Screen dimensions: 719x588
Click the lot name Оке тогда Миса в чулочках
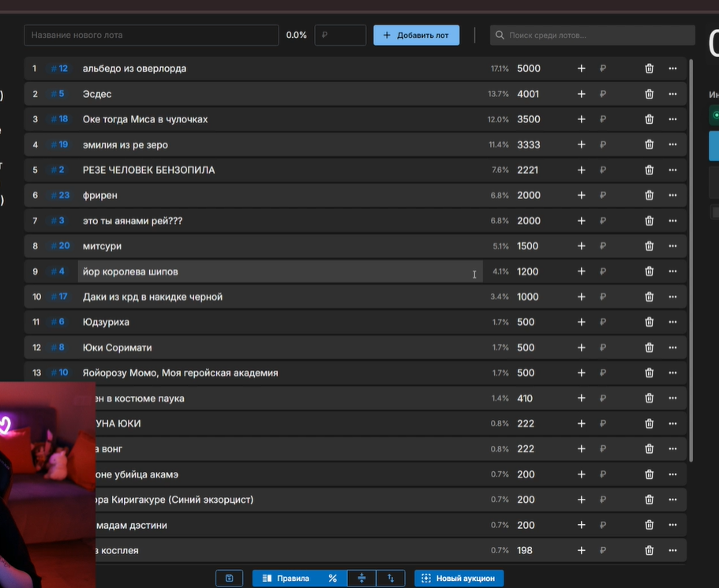145,119
